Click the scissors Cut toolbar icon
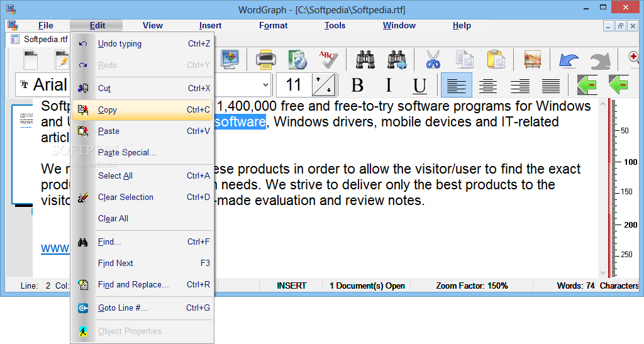This screenshot has width=644, height=344. (x=433, y=60)
